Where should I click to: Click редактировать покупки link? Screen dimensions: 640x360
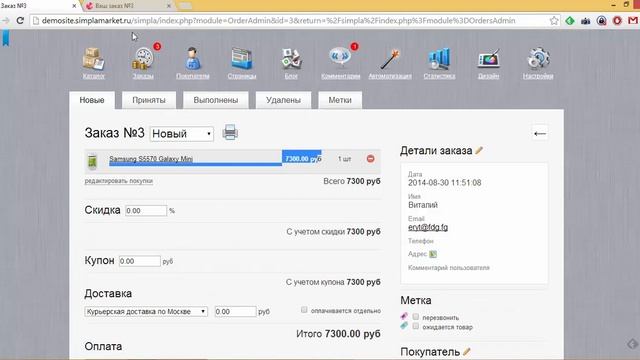point(119,181)
